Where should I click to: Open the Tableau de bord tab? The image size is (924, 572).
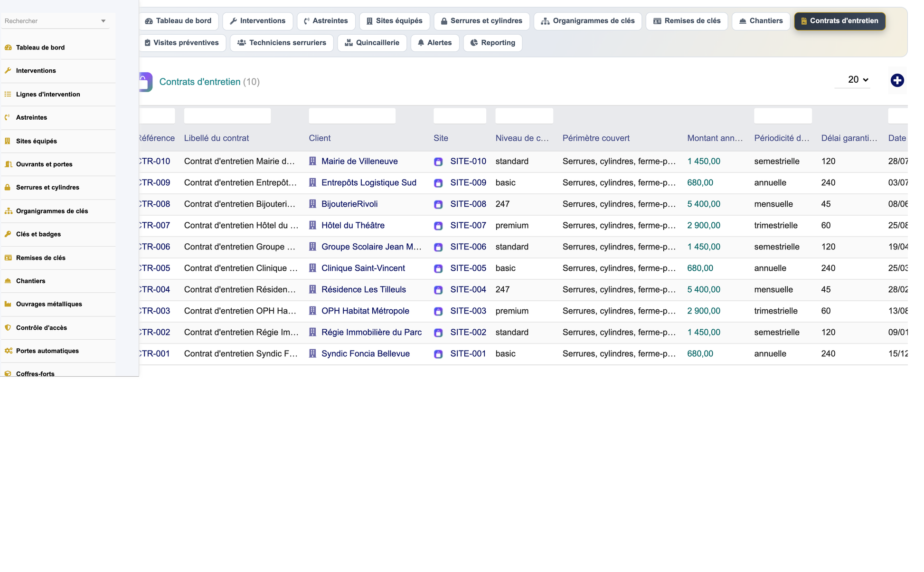pos(178,21)
